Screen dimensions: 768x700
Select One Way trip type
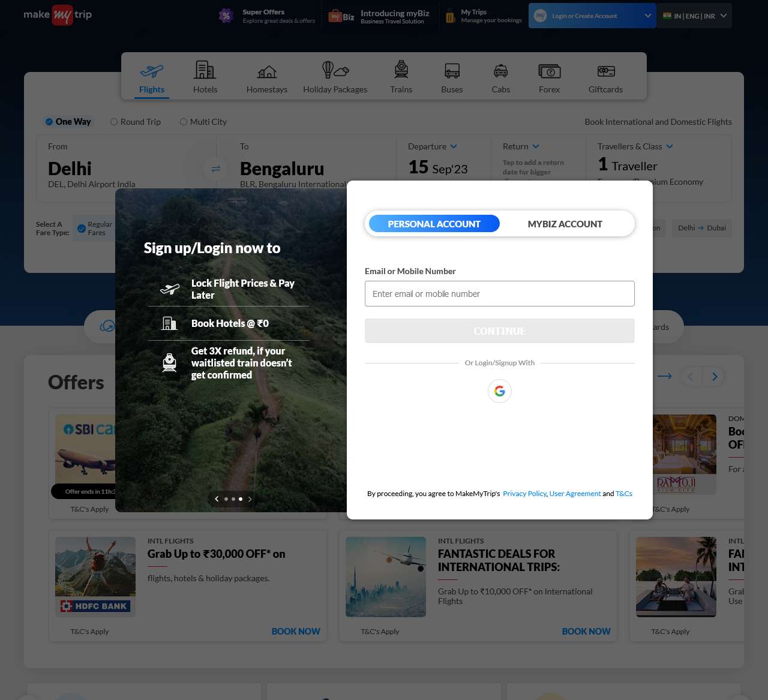(x=49, y=122)
